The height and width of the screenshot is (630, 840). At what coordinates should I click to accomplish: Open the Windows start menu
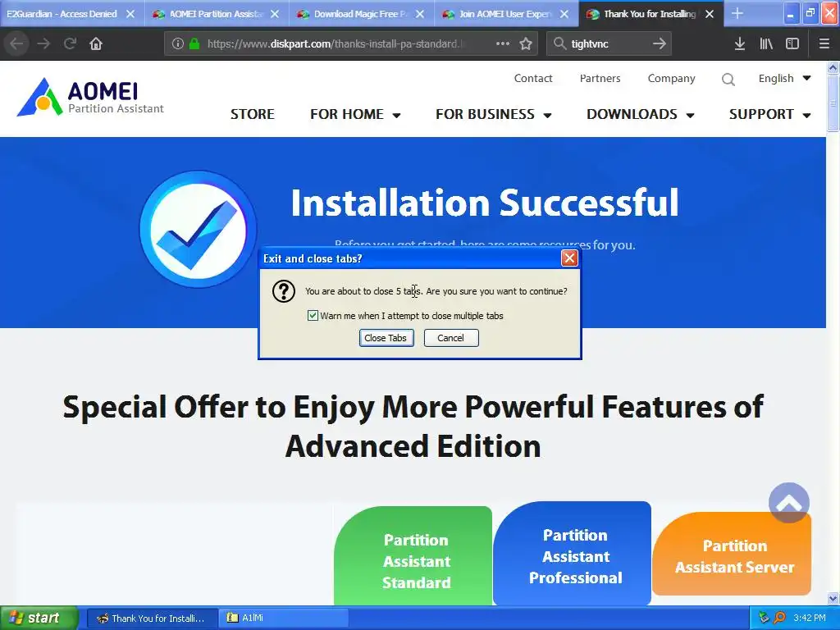click(x=39, y=618)
